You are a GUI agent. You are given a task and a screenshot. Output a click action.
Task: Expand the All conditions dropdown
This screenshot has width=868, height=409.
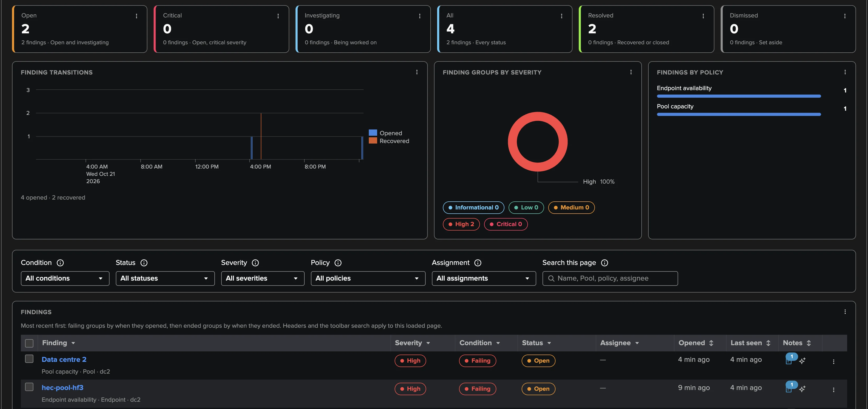coord(65,278)
